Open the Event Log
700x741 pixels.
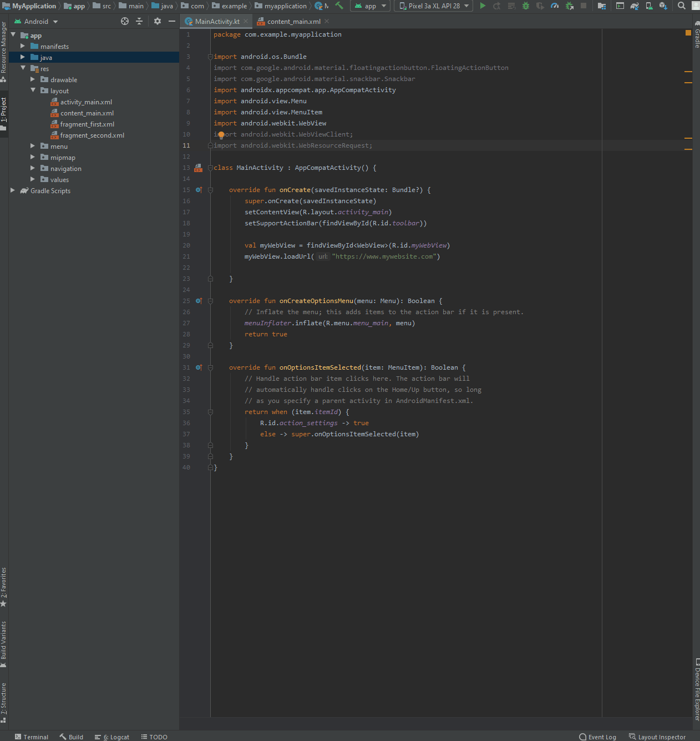click(597, 737)
